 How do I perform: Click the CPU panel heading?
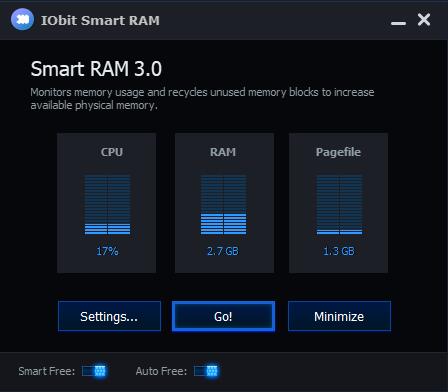tap(112, 152)
